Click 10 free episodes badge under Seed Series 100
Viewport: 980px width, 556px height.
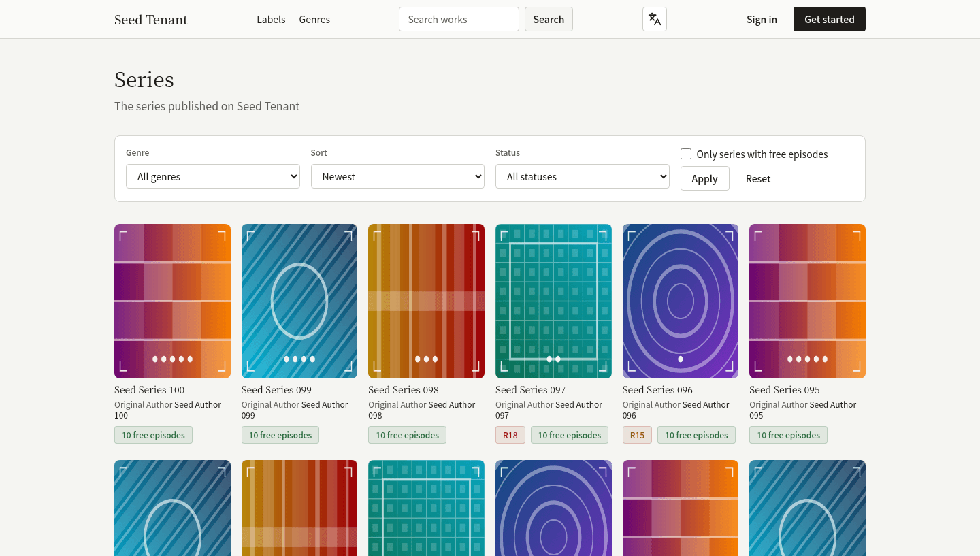click(153, 435)
